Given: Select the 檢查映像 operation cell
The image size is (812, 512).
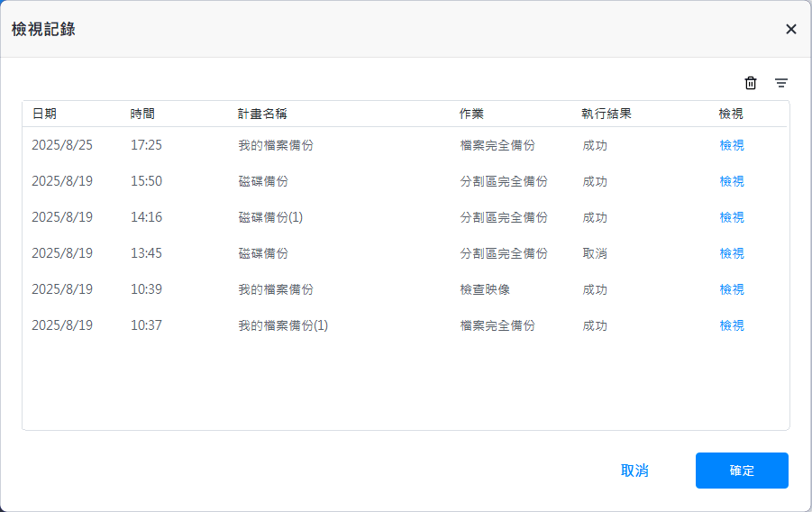Looking at the screenshot, I should pos(485,289).
